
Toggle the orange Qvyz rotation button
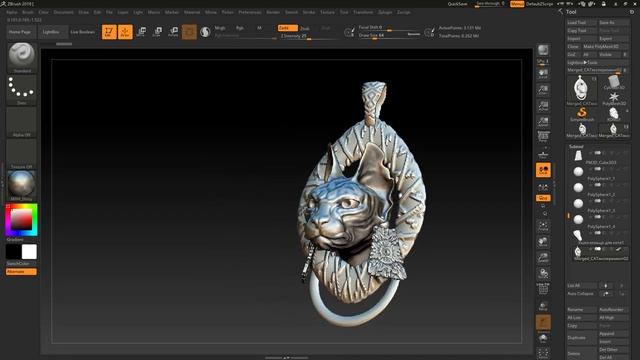tap(543, 198)
